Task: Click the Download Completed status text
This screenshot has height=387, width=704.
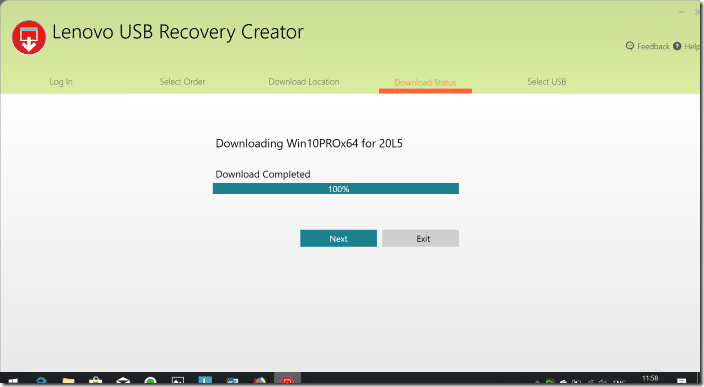Action: coord(263,174)
